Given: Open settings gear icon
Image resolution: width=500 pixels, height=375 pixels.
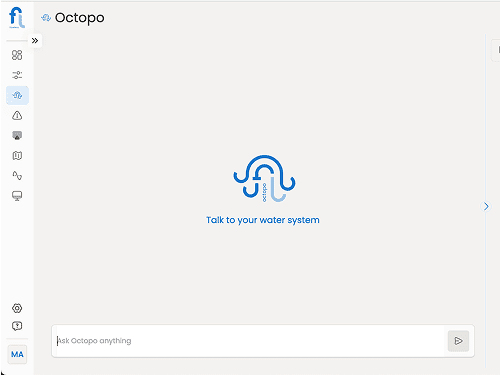Looking at the screenshot, I should click(17, 308).
